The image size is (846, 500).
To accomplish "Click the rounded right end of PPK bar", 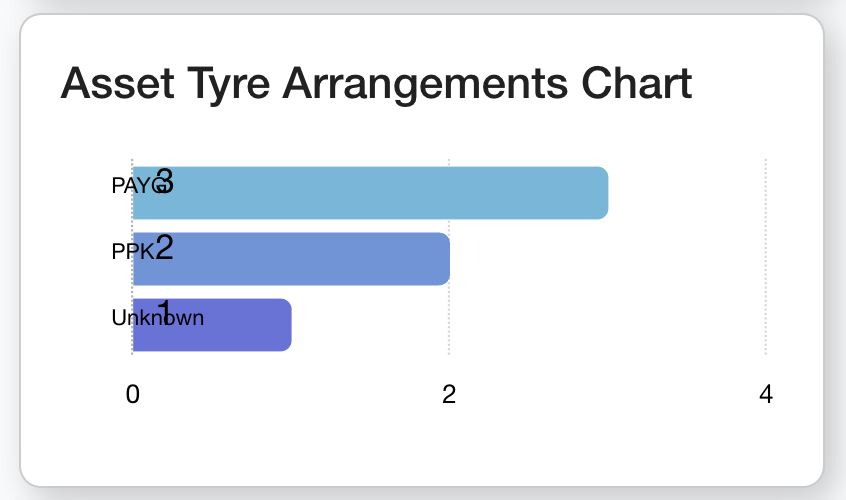I will pos(443,259).
